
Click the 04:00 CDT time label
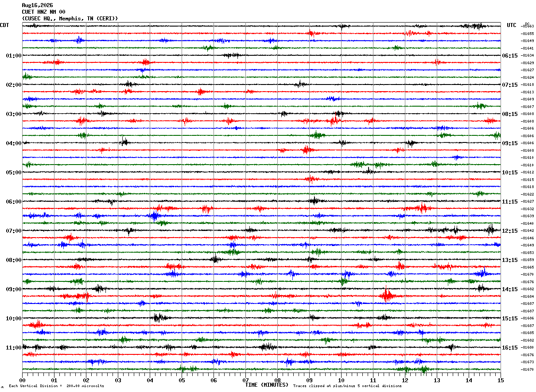14,143
